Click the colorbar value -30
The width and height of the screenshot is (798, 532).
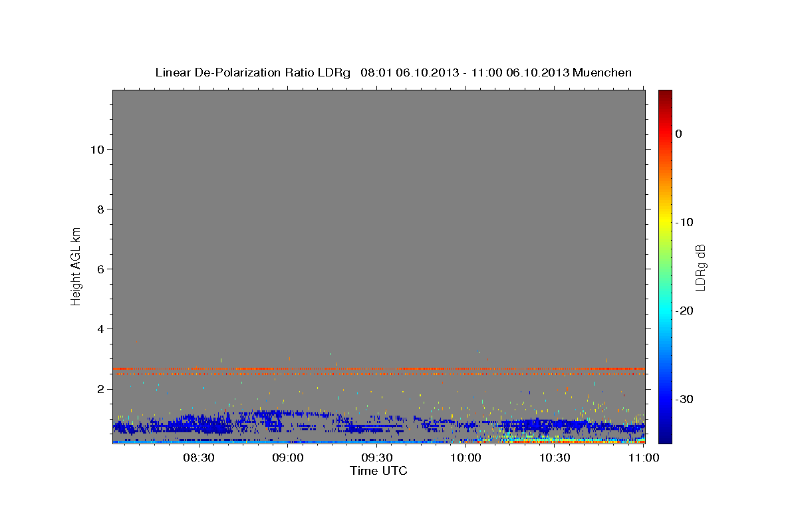click(x=684, y=399)
